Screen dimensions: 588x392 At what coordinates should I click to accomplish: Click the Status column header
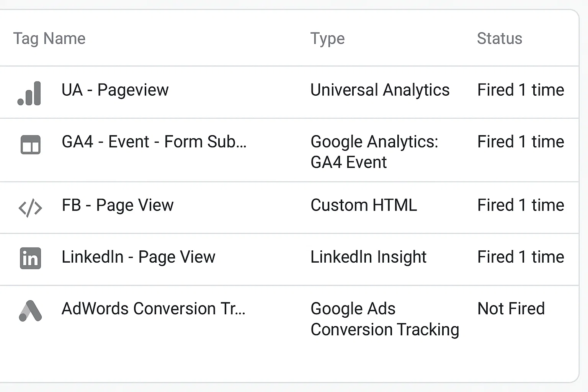tap(499, 38)
